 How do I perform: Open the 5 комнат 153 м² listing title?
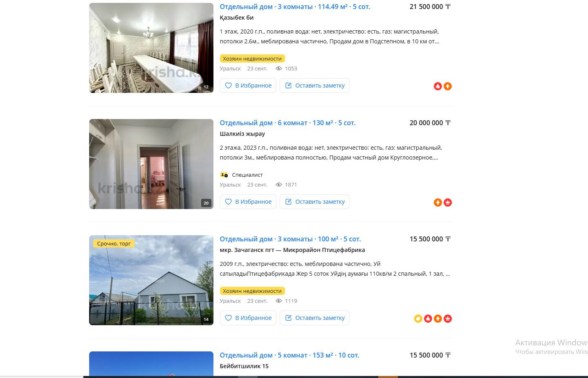(x=290, y=355)
